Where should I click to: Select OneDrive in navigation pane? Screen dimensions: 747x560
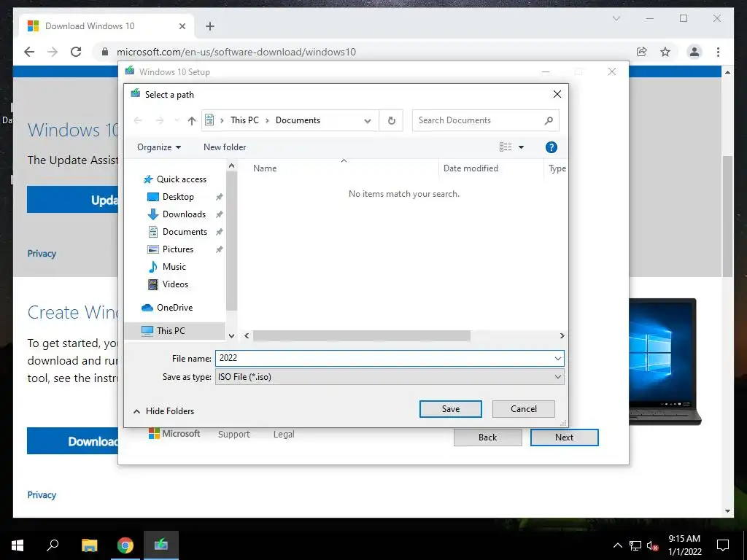(x=174, y=308)
